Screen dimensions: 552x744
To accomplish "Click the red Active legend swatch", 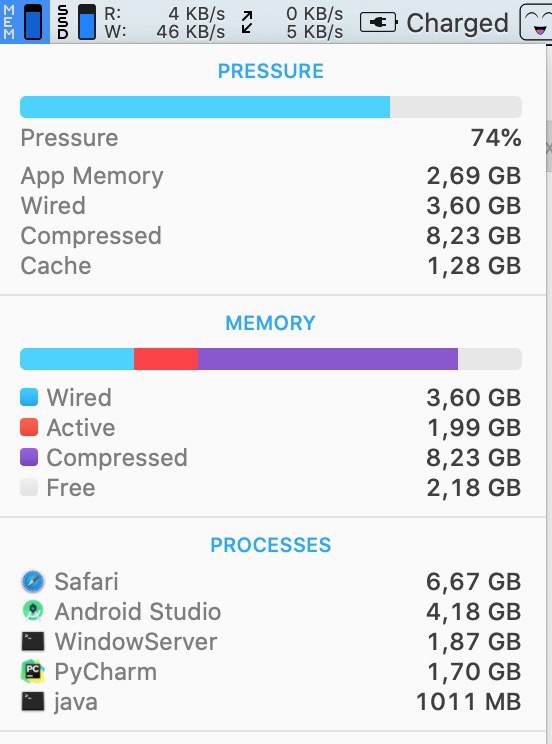I will (29, 427).
